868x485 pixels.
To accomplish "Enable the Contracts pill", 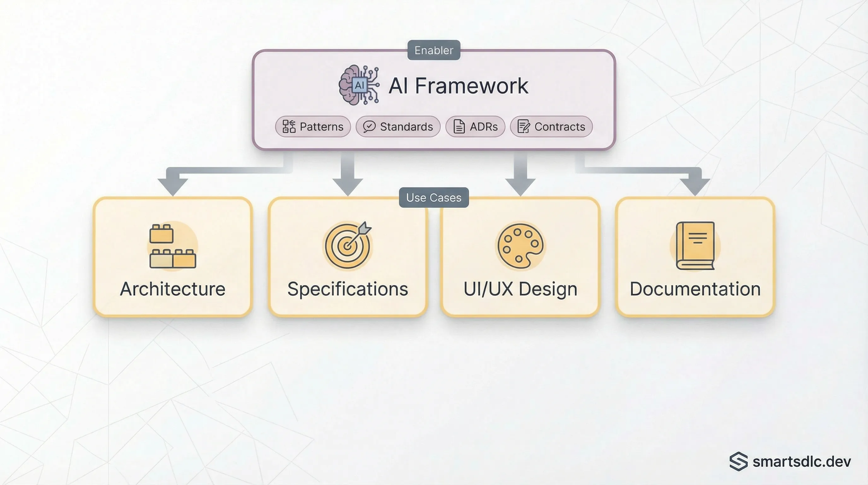I will (551, 127).
